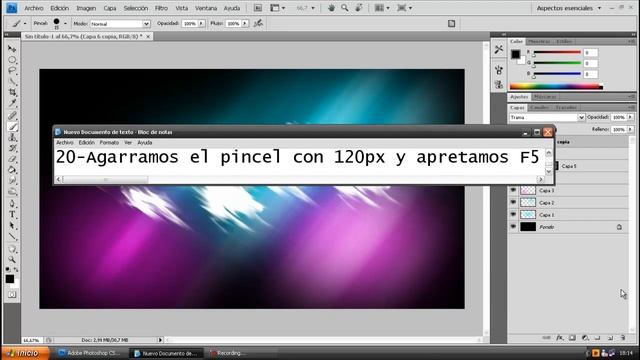Select the highlighted Brush tool

12,127
